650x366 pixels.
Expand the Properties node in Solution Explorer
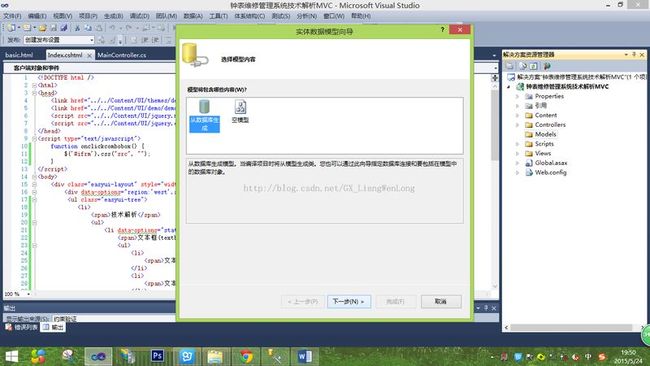517,96
